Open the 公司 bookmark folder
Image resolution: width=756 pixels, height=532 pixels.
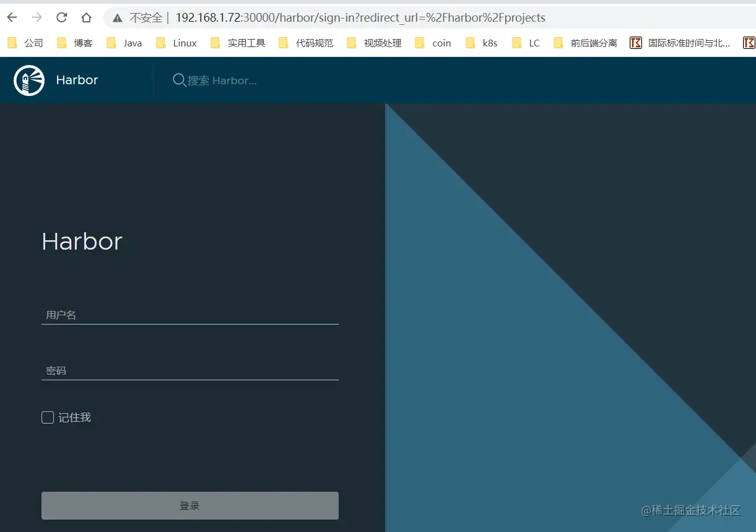point(25,43)
